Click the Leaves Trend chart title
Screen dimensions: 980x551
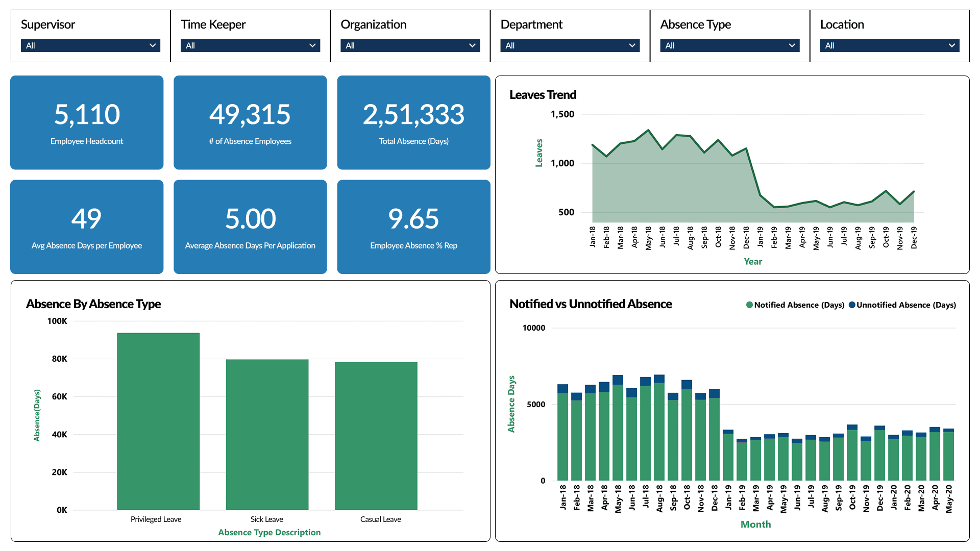[543, 95]
